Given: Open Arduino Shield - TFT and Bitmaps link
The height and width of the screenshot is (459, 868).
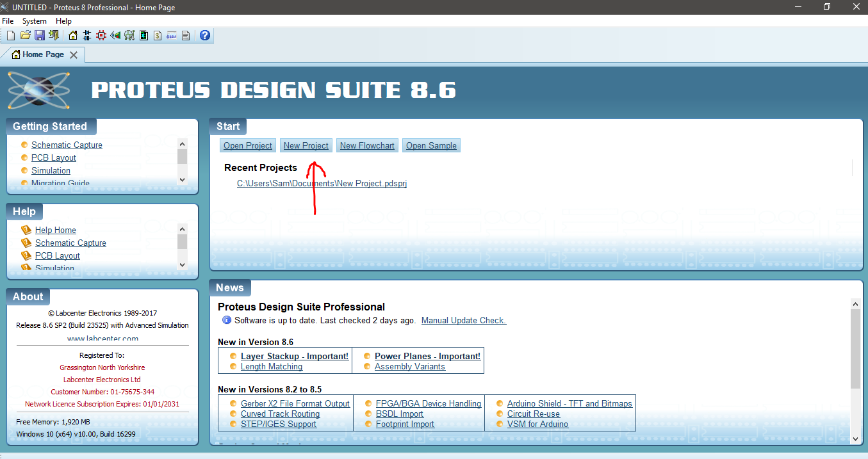Looking at the screenshot, I should pos(569,403).
